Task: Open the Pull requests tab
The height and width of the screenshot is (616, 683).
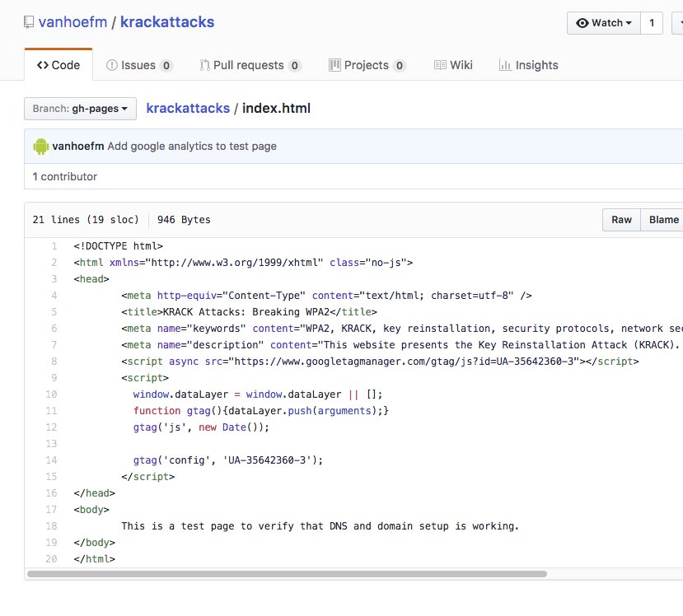Action: coord(250,65)
